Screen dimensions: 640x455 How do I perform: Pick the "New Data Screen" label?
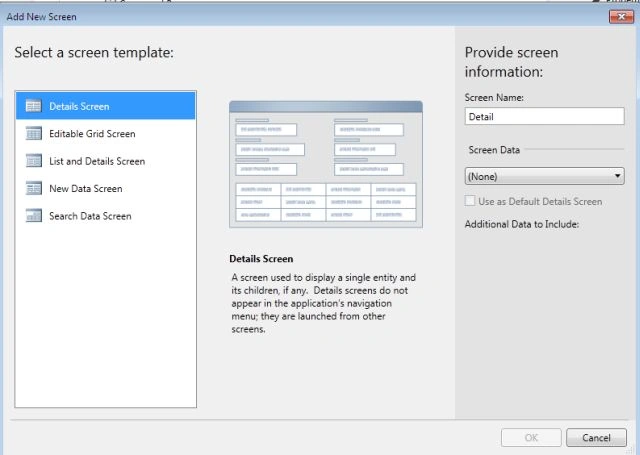pos(86,189)
